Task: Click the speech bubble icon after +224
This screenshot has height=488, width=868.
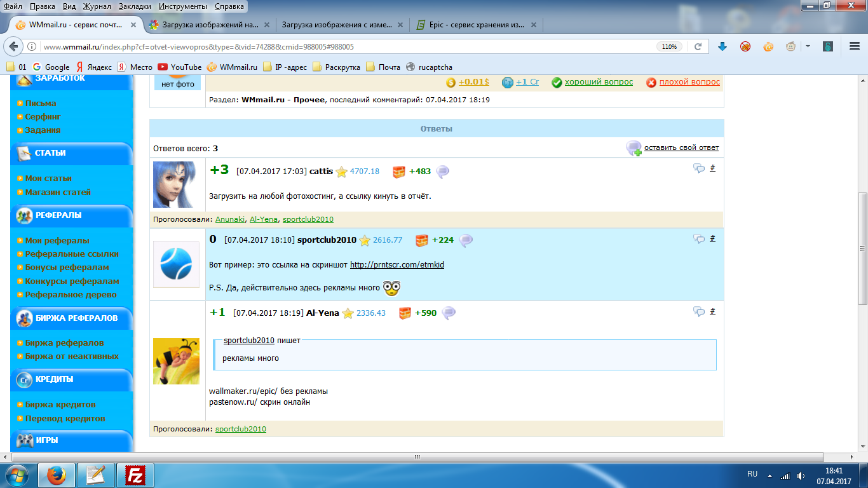Action: (466, 241)
